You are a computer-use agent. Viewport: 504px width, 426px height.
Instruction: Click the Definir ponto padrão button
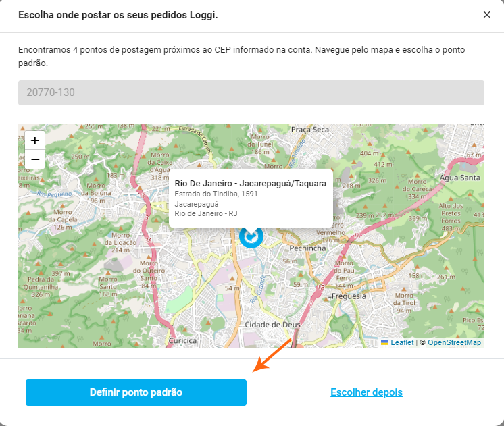pyautogui.click(x=136, y=392)
